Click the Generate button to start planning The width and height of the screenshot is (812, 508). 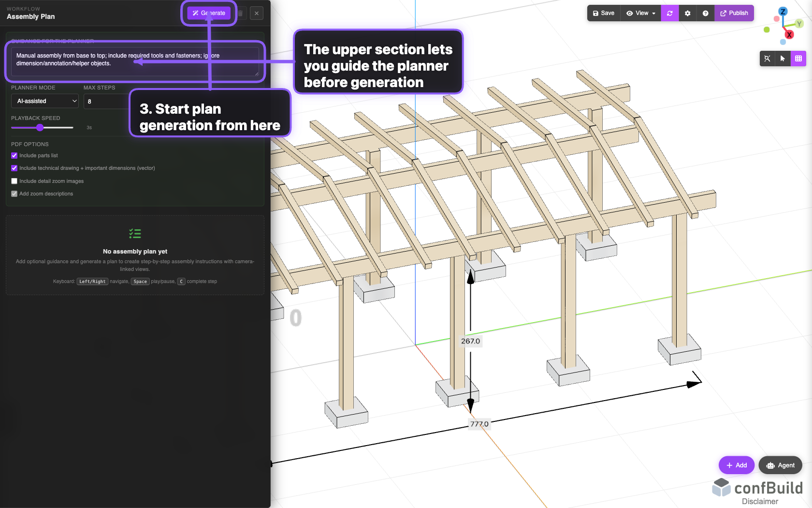coord(209,13)
